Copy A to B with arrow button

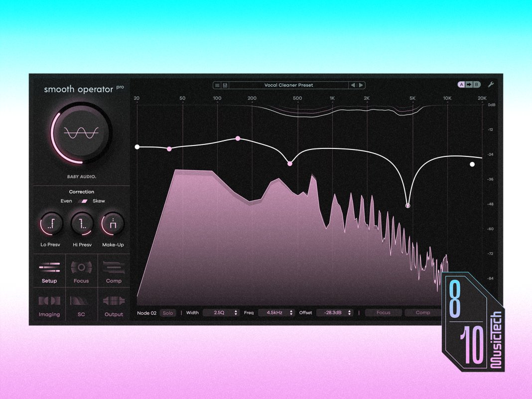coord(469,85)
